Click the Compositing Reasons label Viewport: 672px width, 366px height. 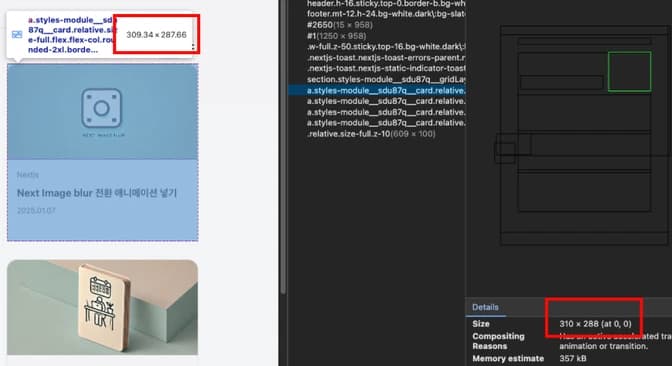[x=498, y=341]
